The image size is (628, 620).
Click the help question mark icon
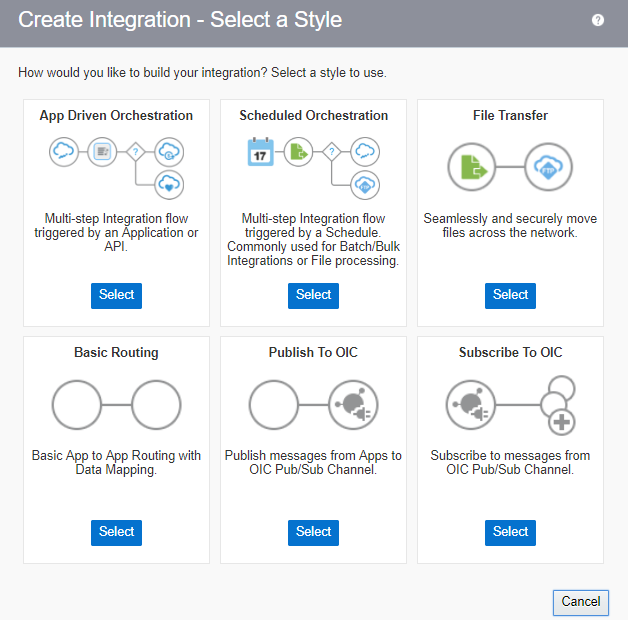point(598,20)
